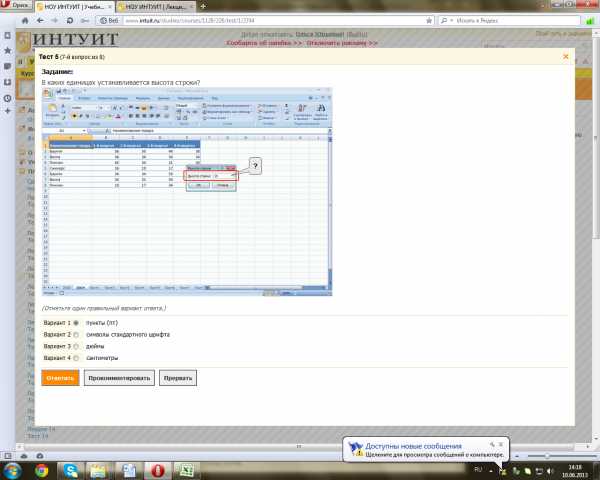
Task: Open sidebar history clock panel
Action: 7,98
